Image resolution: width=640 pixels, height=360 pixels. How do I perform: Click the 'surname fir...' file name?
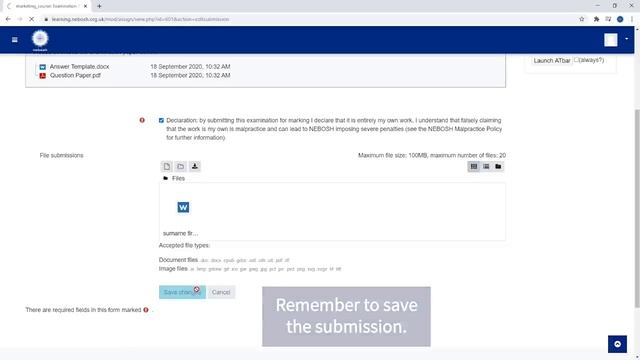(x=180, y=233)
